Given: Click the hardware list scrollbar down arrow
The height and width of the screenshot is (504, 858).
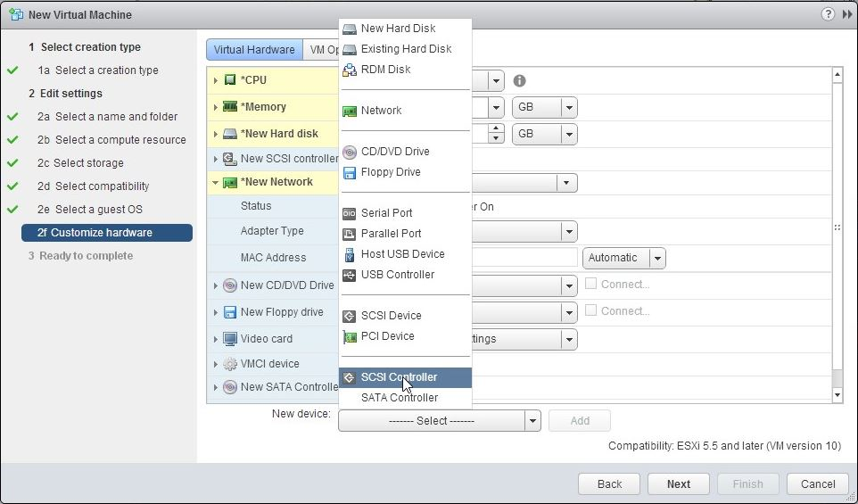Looking at the screenshot, I should pyautogui.click(x=837, y=395).
